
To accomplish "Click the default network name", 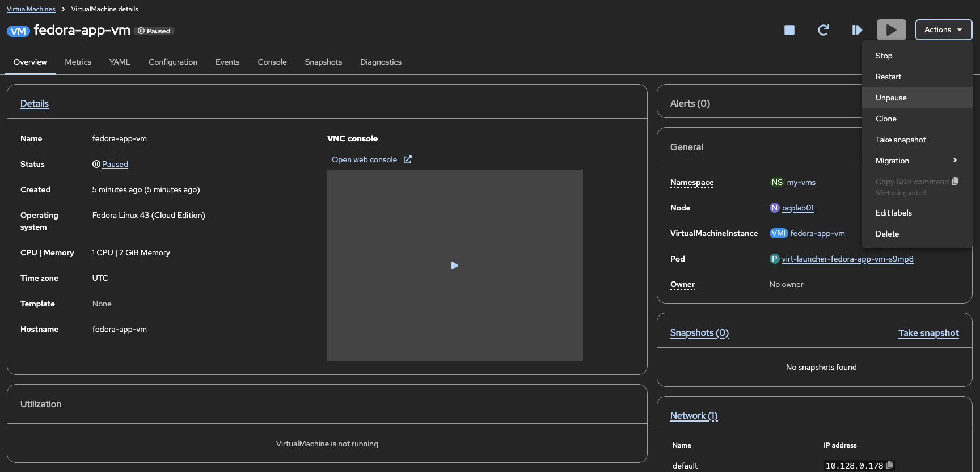I will point(685,466).
